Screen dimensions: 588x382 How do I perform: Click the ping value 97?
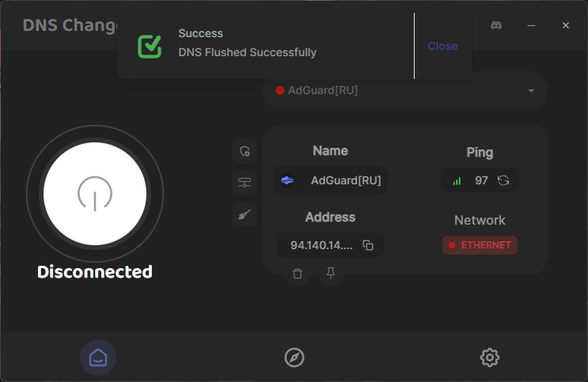[481, 180]
